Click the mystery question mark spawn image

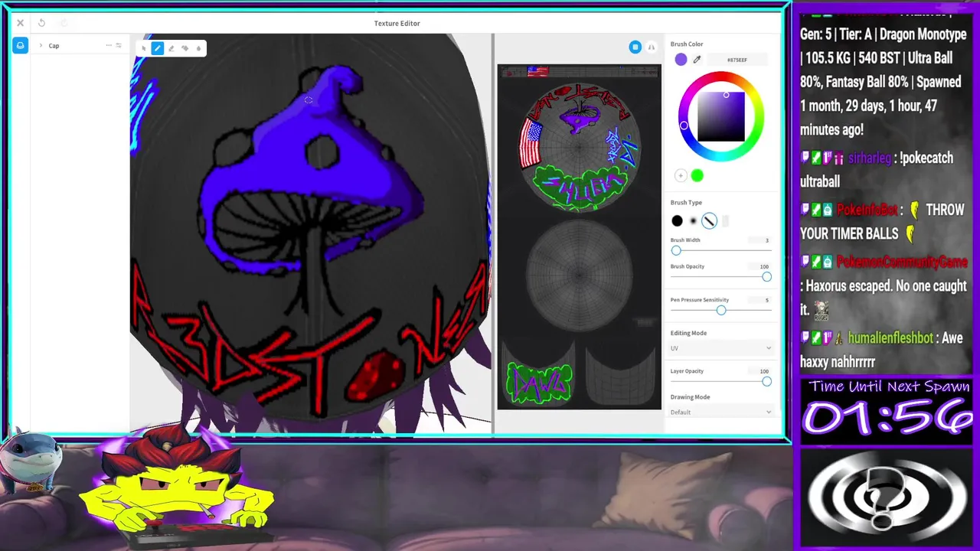887,497
